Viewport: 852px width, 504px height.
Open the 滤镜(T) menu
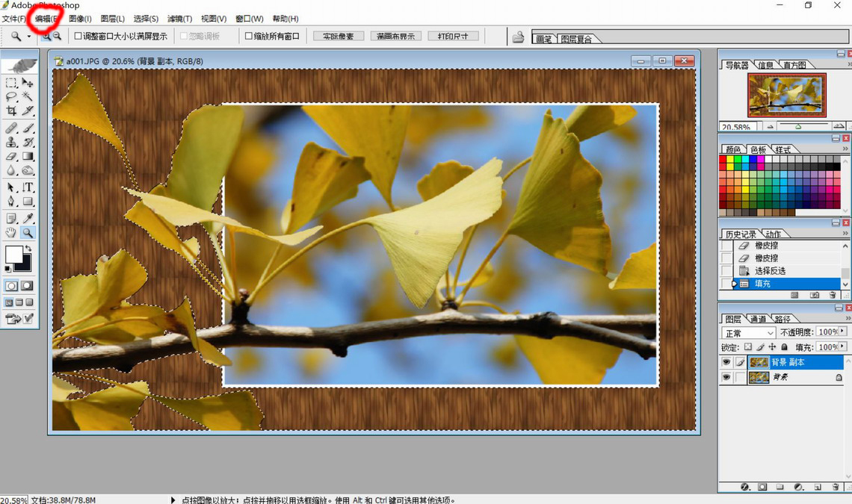(179, 19)
